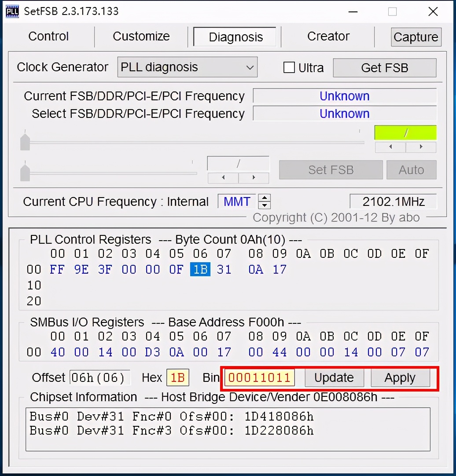Switch to the Control tab
Image resolution: width=456 pixels, height=476 pixels.
coord(48,37)
